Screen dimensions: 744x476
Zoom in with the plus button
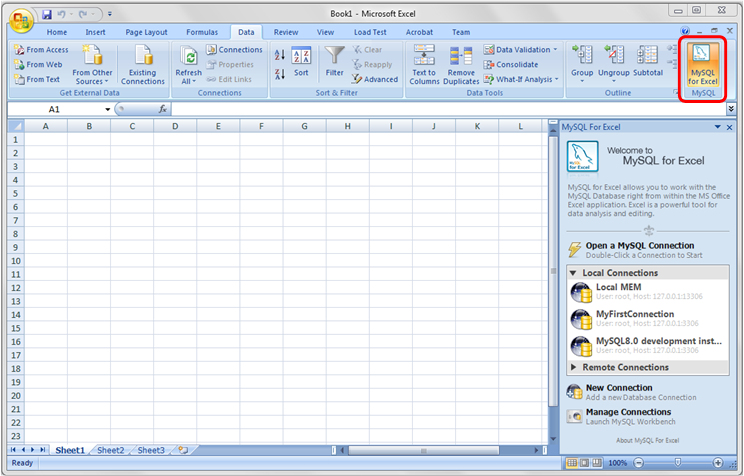(717, 463)
